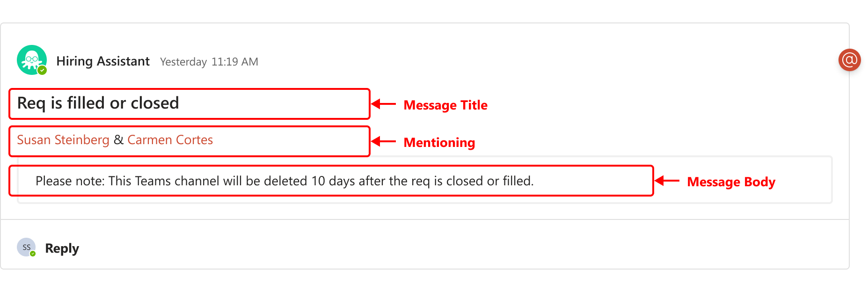Open the Susan Steinberg mention
Image resolution: width=868 pixels, height=292 pixels.
tap(63, 140)
